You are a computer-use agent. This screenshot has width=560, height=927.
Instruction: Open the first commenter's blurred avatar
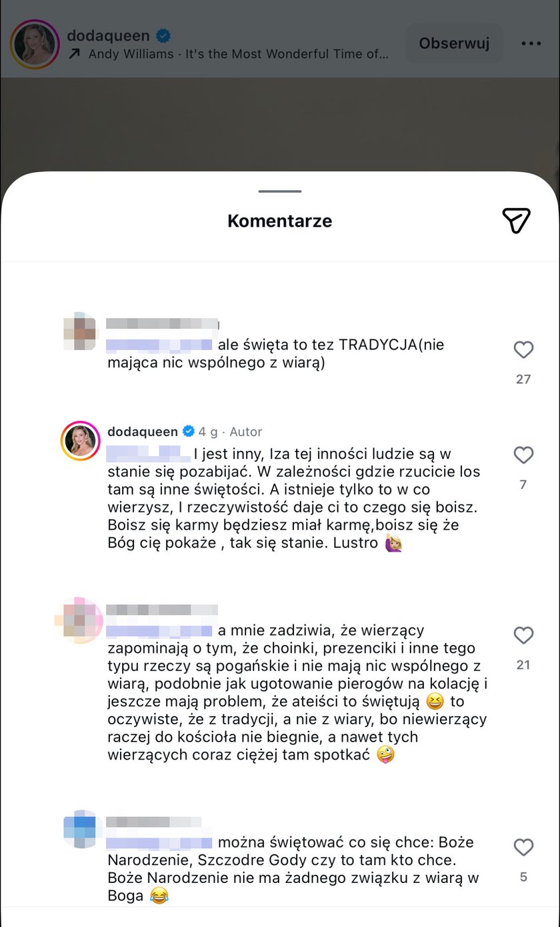coord(81,331)
